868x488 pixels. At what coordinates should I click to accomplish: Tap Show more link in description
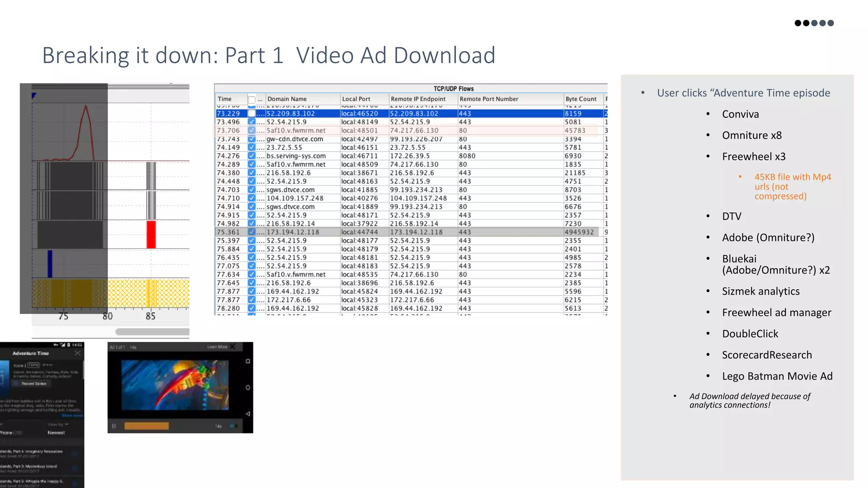[x=72, y=416]
